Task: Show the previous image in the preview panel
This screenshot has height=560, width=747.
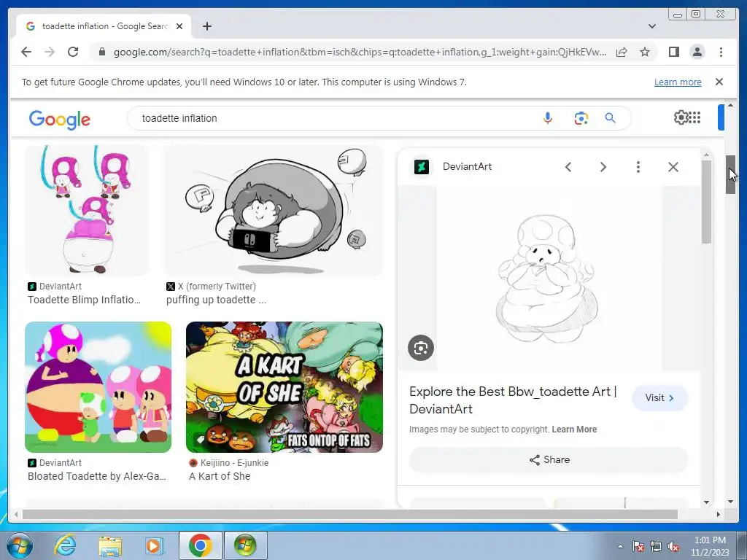Action: [x=568, y=167]
